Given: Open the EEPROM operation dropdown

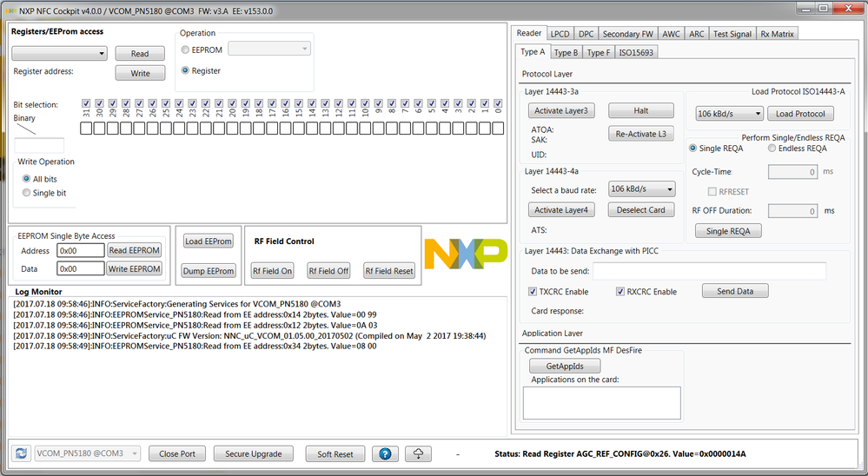Looking at the screenshot, I should point(269,49).
